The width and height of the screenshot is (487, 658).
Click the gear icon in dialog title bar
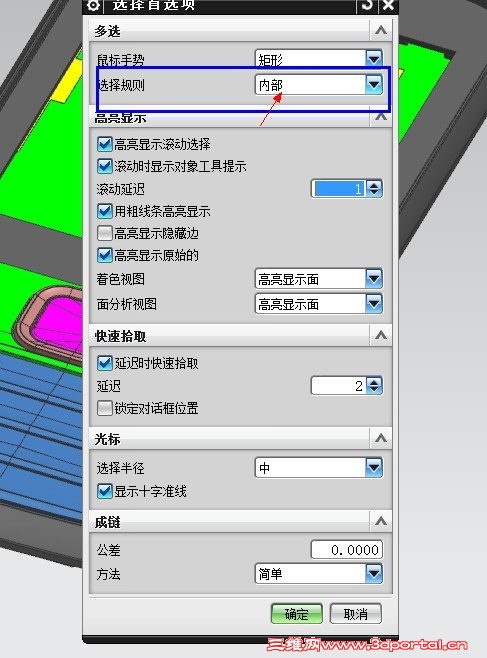pos(94,5)
